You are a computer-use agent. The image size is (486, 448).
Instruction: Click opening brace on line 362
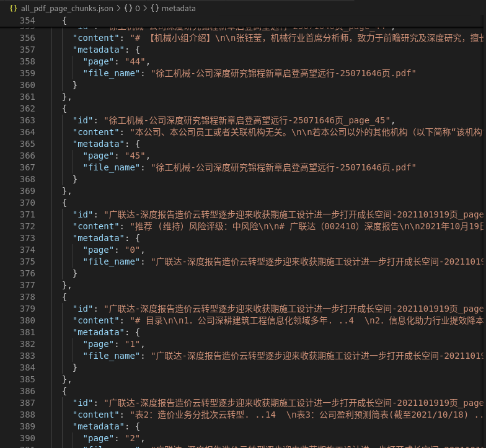tap(64, 109)
